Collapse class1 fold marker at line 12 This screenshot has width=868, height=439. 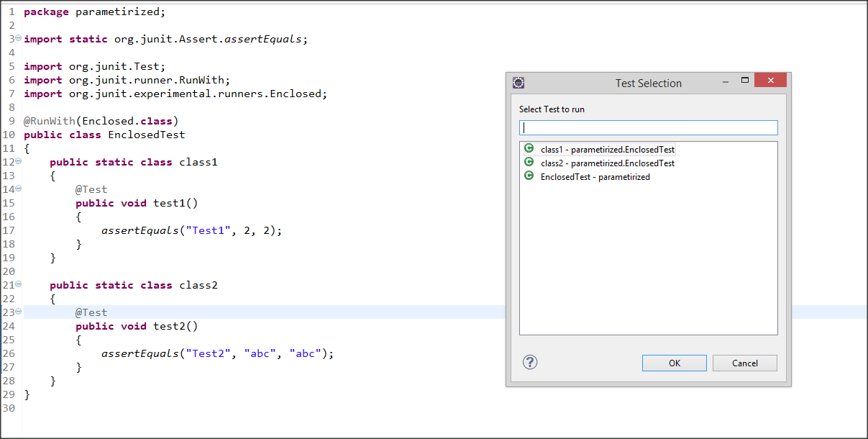19,162
